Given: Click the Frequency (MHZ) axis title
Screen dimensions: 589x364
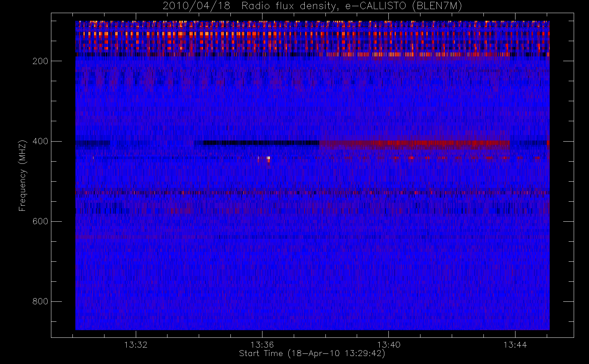Looking at the screenshot, I should point(23,175).
